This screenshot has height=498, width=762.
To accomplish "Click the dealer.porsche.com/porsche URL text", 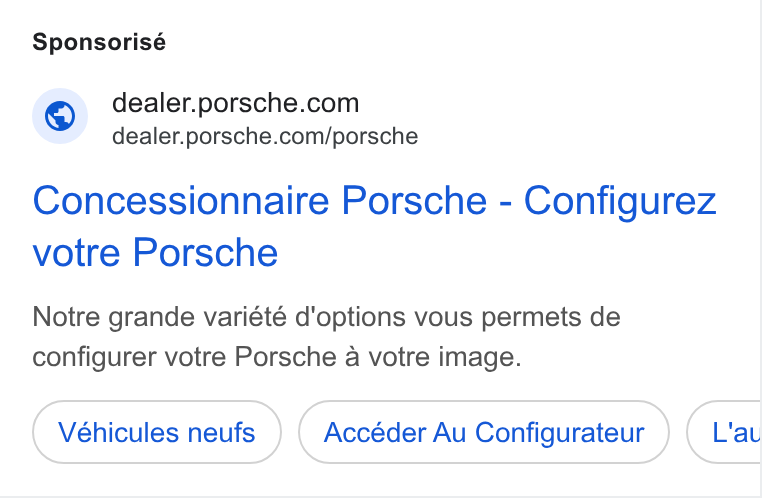I will coord(265,136).
